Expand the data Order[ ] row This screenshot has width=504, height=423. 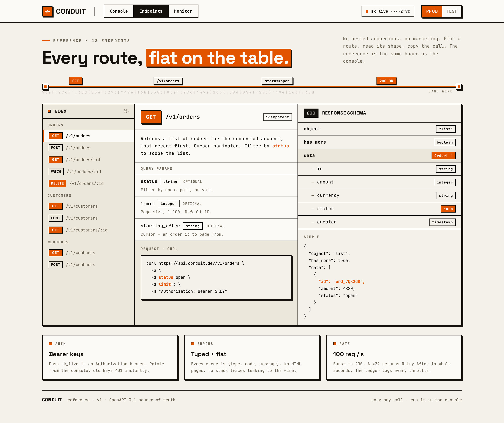coord(380,156)
